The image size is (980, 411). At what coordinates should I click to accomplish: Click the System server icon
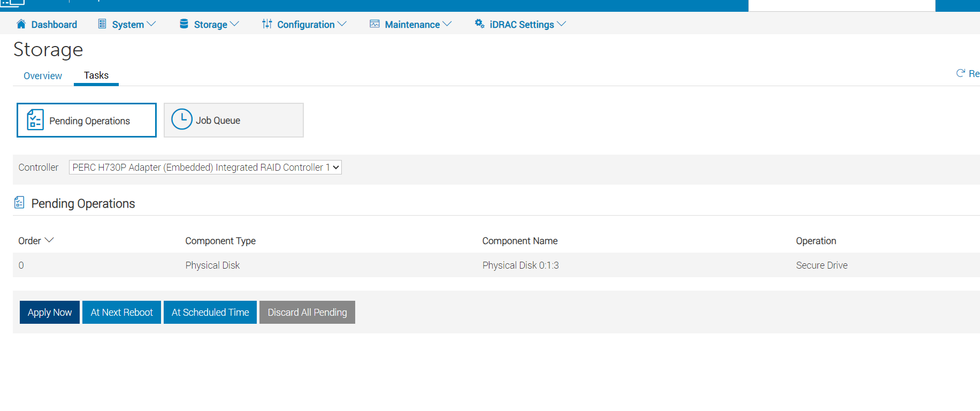[102, 24]
